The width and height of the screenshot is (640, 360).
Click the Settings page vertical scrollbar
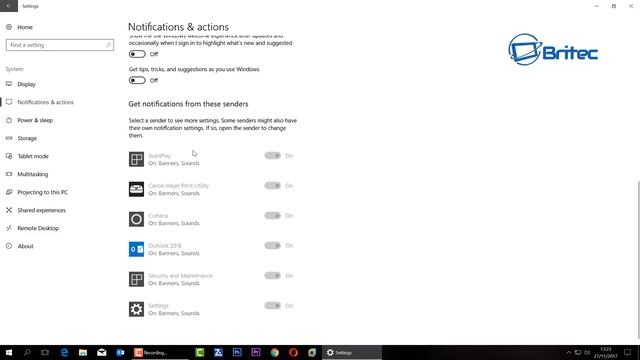pyautogui.click(x=638, y=259)
